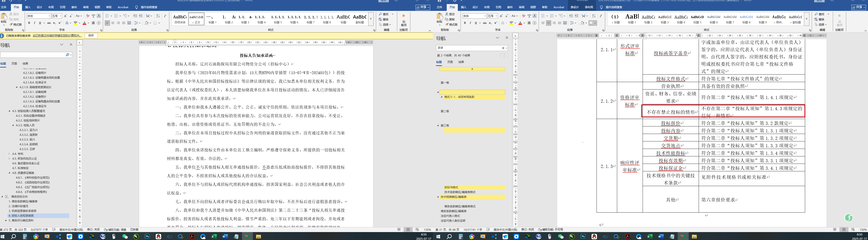Viewport: 868px width, 240px height.
Task: Click the sort (A-Z) icon in right Word window
Action: [x=594, y=16]
